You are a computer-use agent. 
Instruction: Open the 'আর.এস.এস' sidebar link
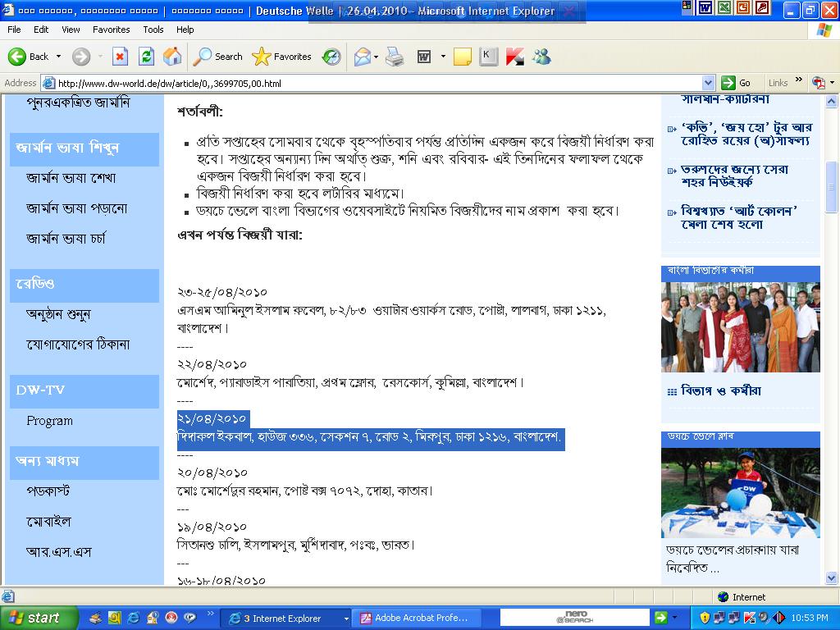click(x=58, y=552)
